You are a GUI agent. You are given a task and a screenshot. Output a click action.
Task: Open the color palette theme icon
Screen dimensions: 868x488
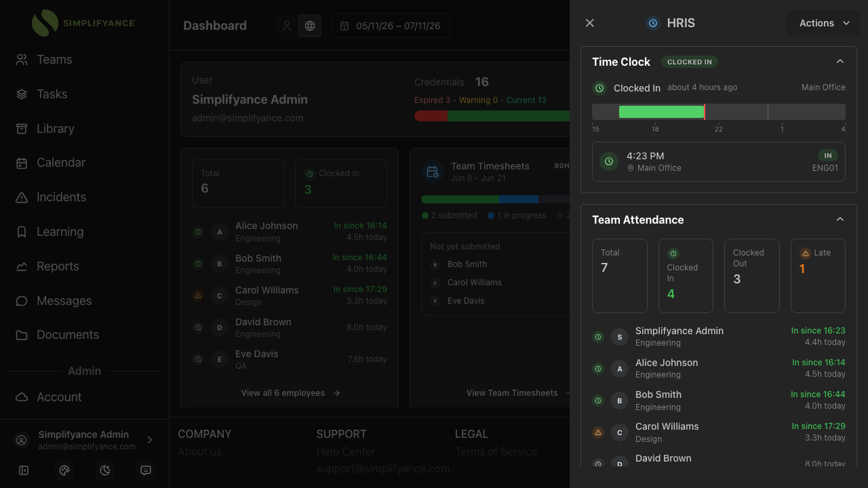64,470
